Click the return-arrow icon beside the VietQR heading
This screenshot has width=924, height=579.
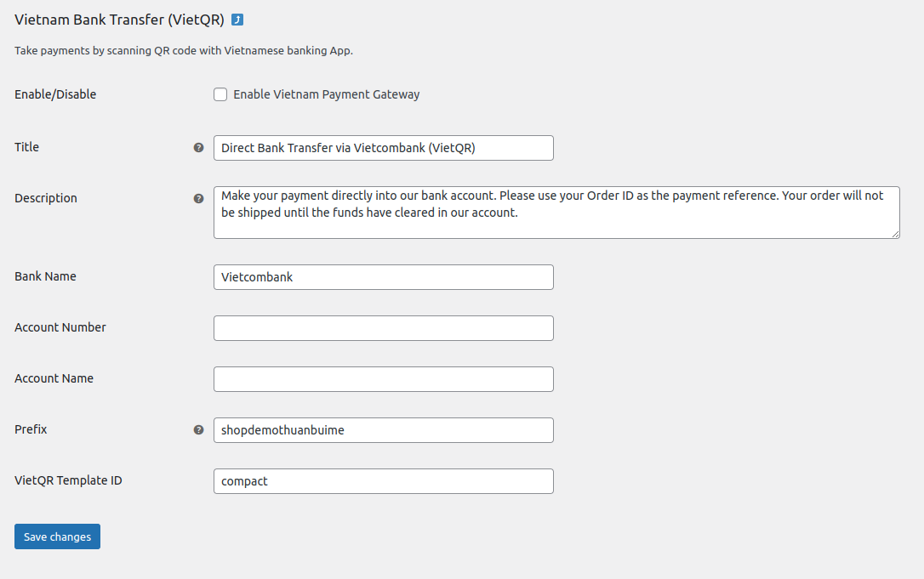237,20
